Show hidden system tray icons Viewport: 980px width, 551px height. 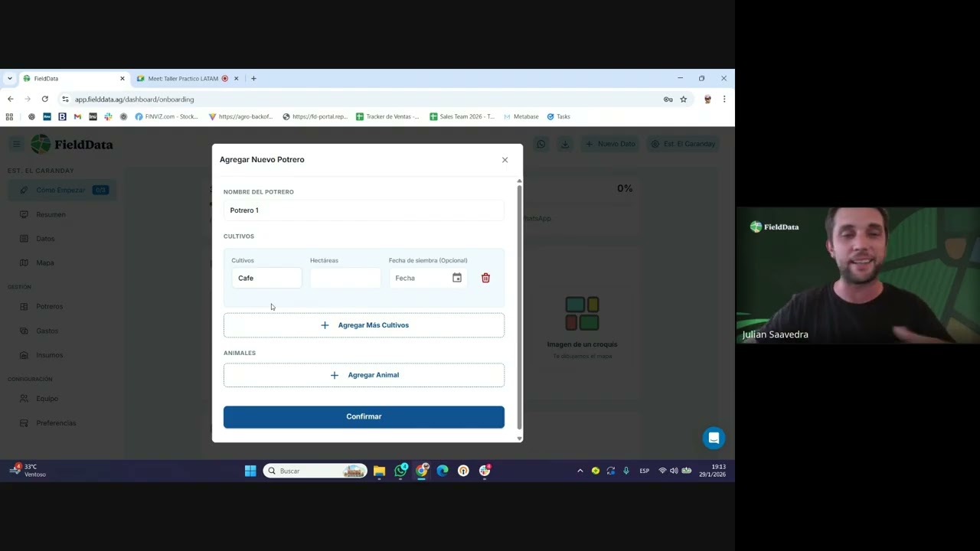[580, 471]
